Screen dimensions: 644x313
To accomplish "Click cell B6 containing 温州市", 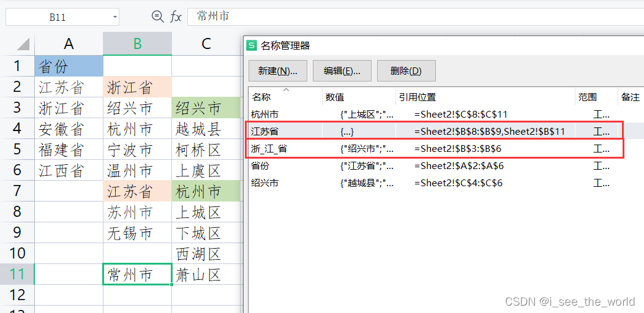I will pos(138,170).
